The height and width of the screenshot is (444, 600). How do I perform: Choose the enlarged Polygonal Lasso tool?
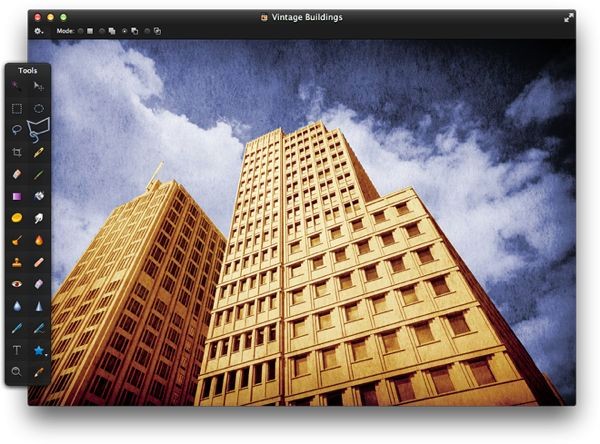click(38, 130)
